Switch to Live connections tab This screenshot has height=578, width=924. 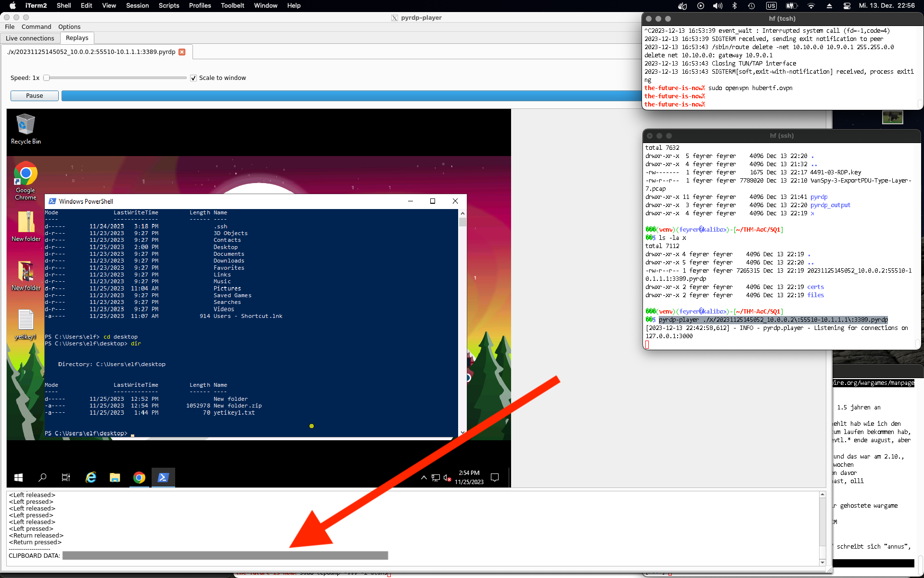pyautogui.click(x=30, y=38)
